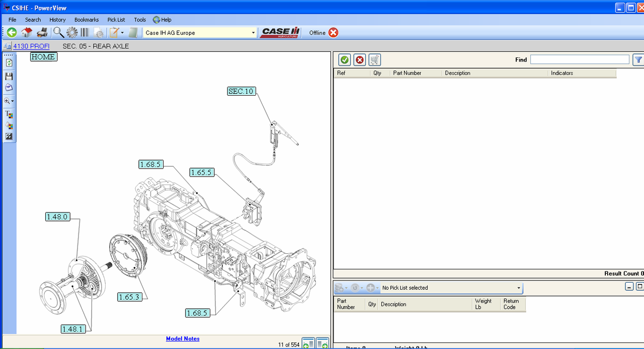Image resolution: width=644 pixels, height=349 pixels.
Task: Click the Offline red X status button
Action: 334,33
